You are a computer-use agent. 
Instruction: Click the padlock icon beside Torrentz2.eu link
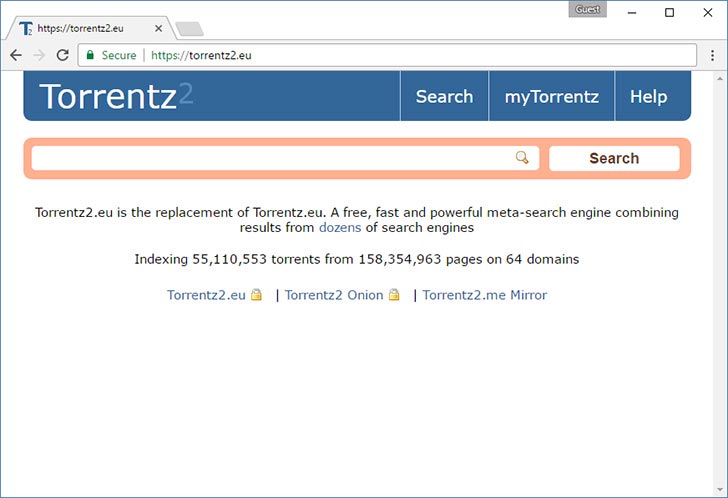coord(256,295)
